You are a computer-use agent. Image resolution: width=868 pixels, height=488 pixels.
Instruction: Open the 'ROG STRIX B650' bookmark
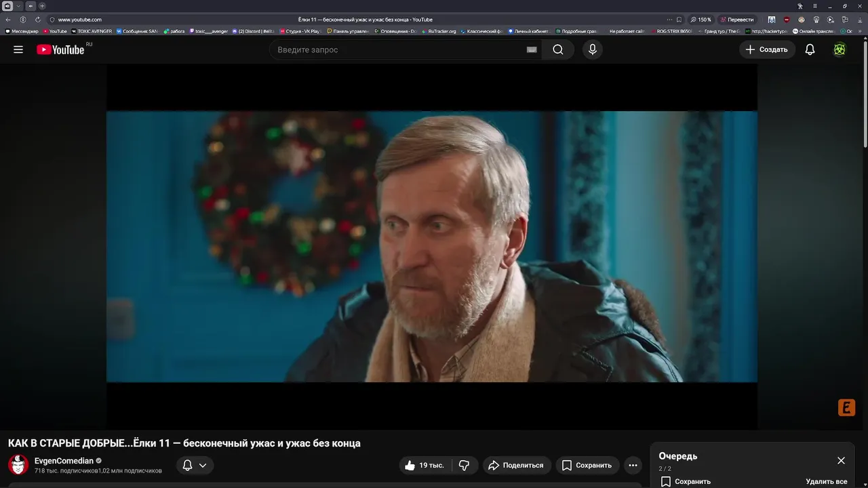671,31
